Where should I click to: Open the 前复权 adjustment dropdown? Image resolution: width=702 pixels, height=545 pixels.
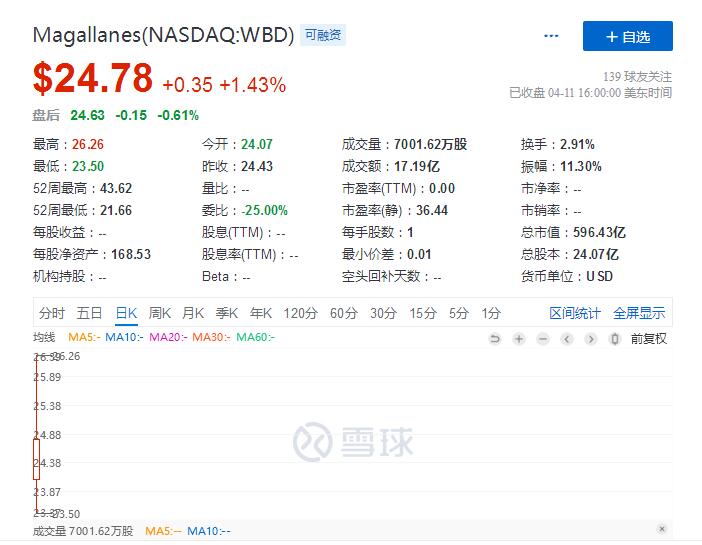click(649, 339)
